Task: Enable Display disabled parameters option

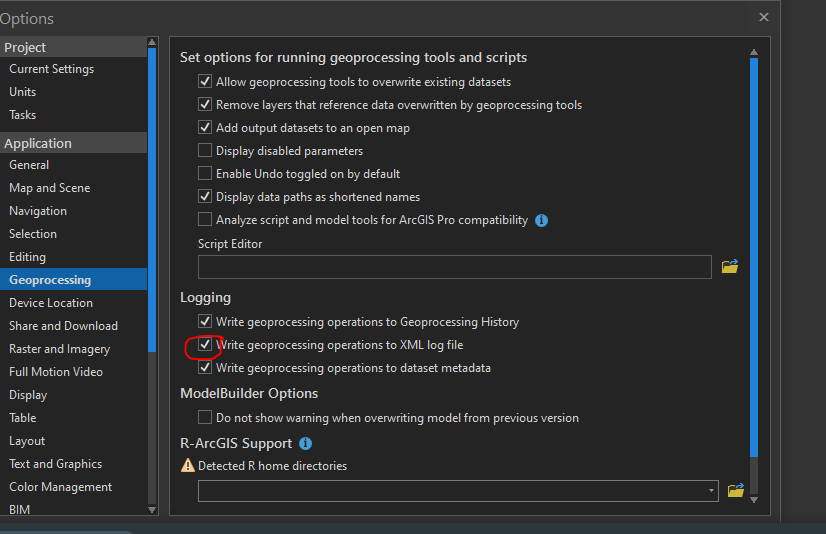Action: pos(205,151)
